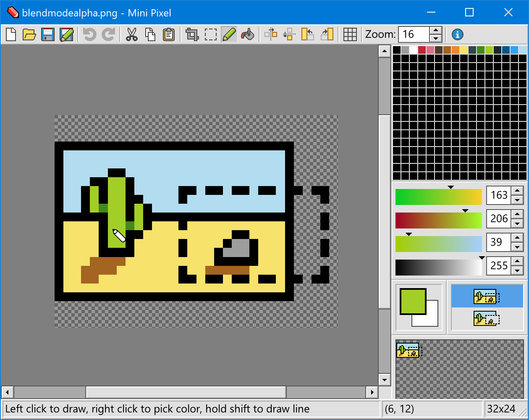Choose the Crop tool in the toolbar

[x=192, y=34]
